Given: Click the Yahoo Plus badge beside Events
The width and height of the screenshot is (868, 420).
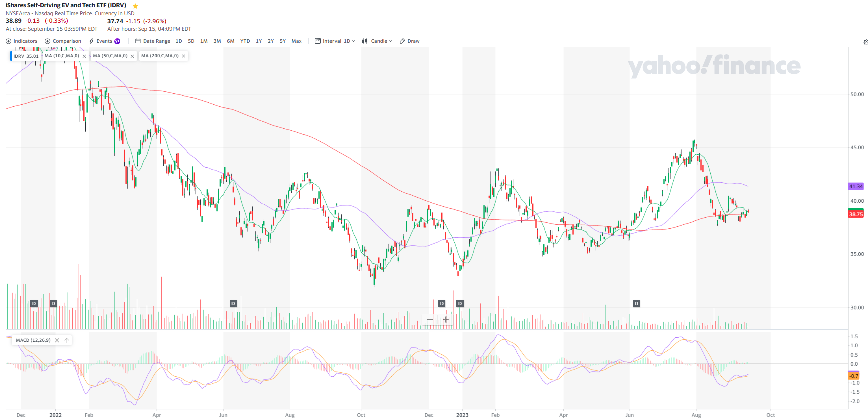Looking at the screenshot, I should click(x=117, y=41).
